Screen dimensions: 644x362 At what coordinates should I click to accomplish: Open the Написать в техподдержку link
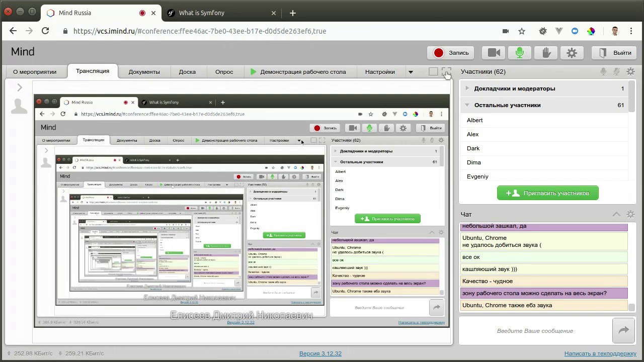point(601,353)
